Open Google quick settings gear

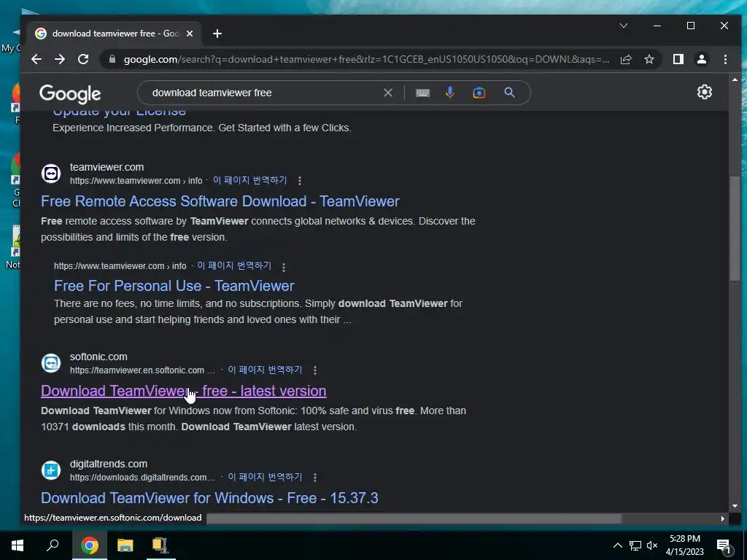[705, 92]
